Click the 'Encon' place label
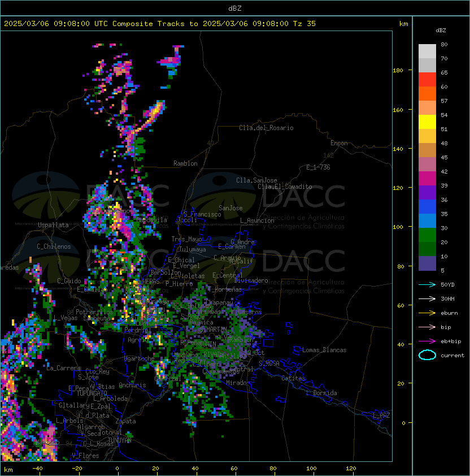Image resolution: width=470 pixels, height=476 pixels. (x=339, y=143)
